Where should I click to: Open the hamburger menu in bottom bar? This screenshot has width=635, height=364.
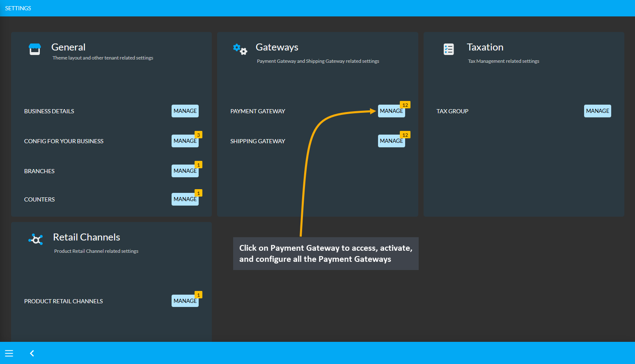pos(9,353)
